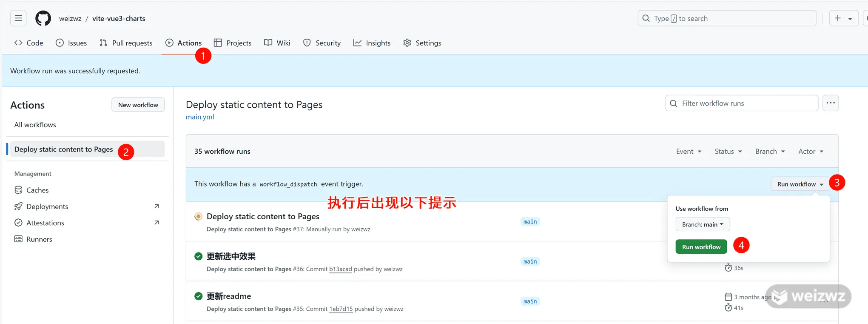This screenshot has height=324, width=868.
Task: Click the Settings gear icon
Action: 407,43
